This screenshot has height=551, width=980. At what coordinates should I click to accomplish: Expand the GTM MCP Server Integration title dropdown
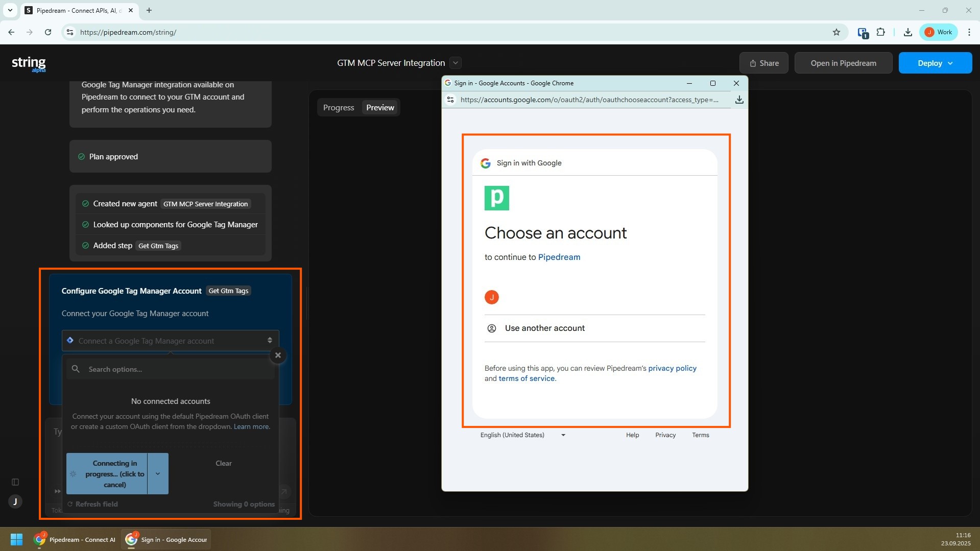(456, 63)
